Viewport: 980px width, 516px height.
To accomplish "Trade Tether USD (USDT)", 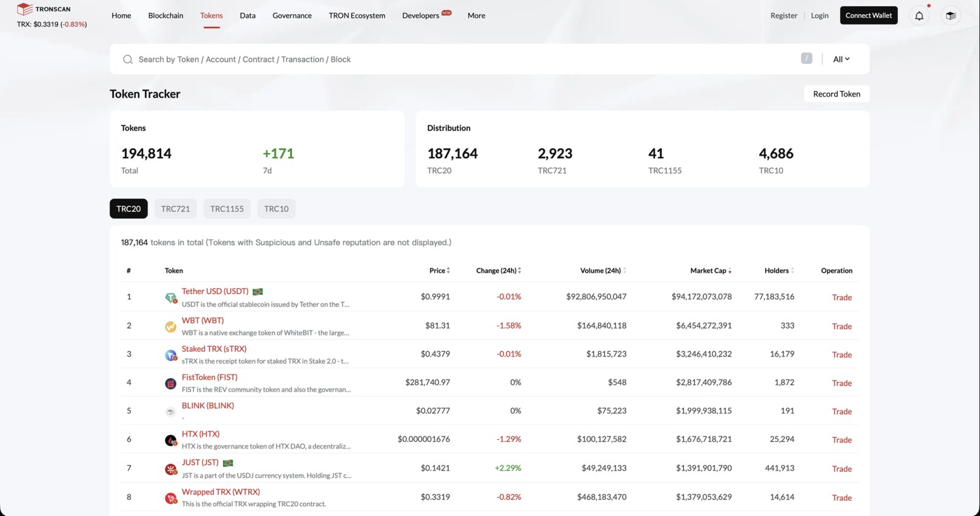I will pyautogui.click(x=842, y=297).
